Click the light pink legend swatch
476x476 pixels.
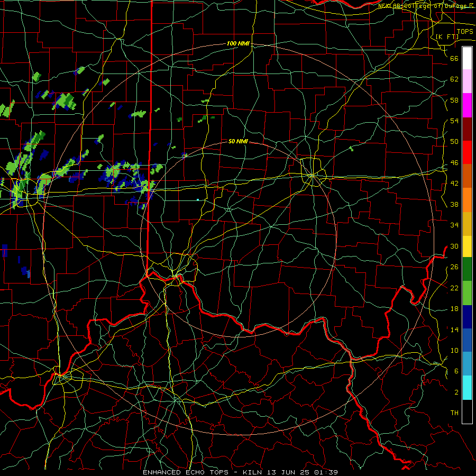click(x=467, y=81)
